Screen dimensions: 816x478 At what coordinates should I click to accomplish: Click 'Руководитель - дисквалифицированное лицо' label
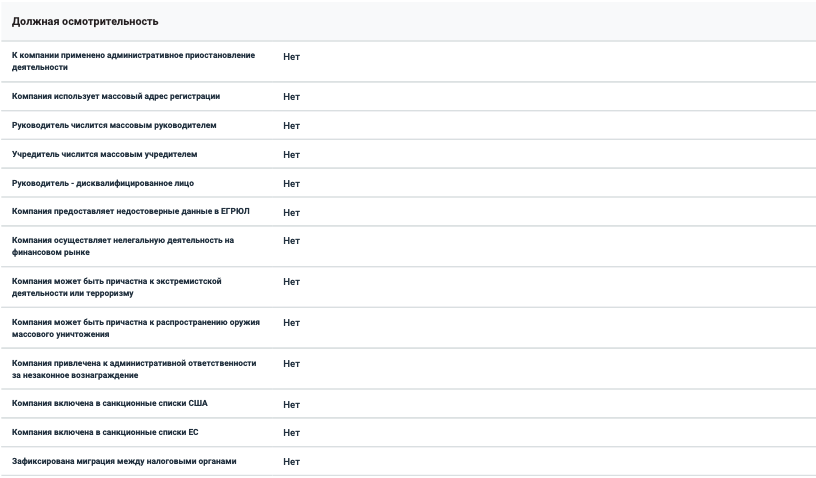point(103,184)
